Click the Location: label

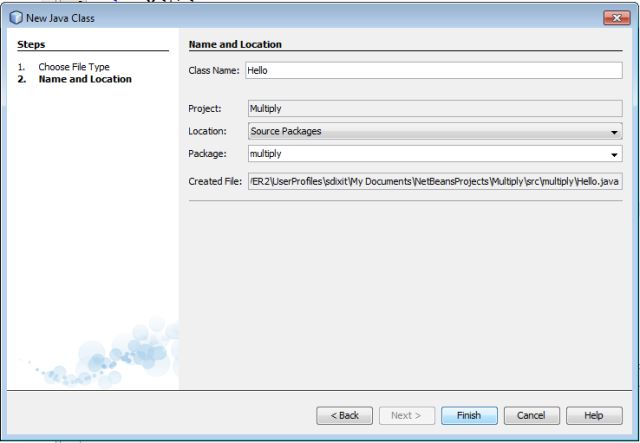coord(207,131)
